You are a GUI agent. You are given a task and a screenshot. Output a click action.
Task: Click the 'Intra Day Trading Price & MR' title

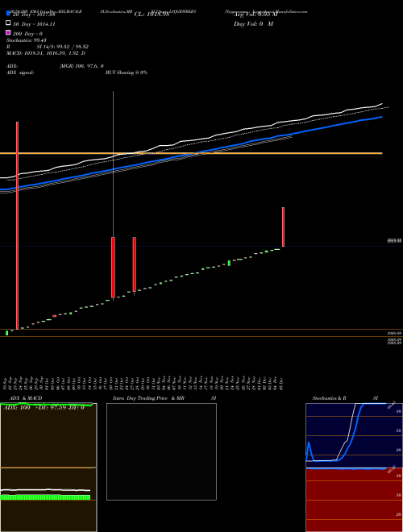(148, 398)
